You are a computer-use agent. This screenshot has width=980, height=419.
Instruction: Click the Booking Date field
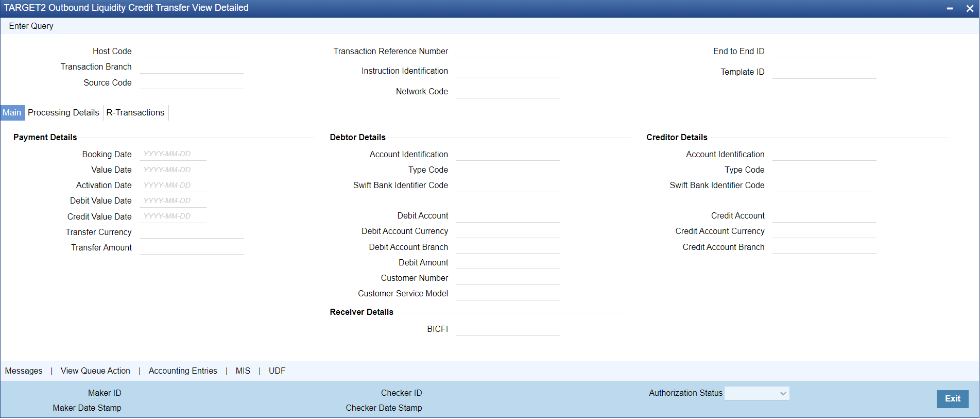tap(173, 154)
